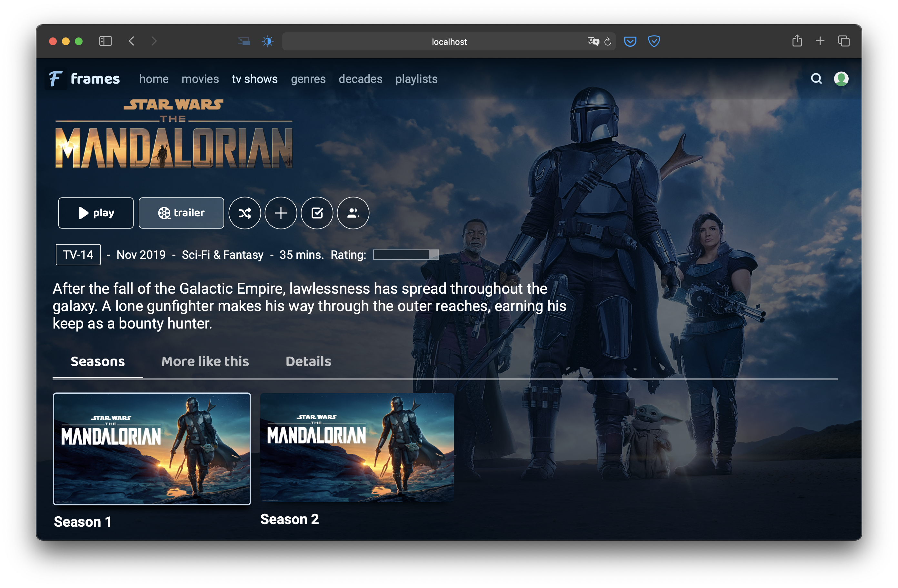Open the Details tab

(308, 361)
